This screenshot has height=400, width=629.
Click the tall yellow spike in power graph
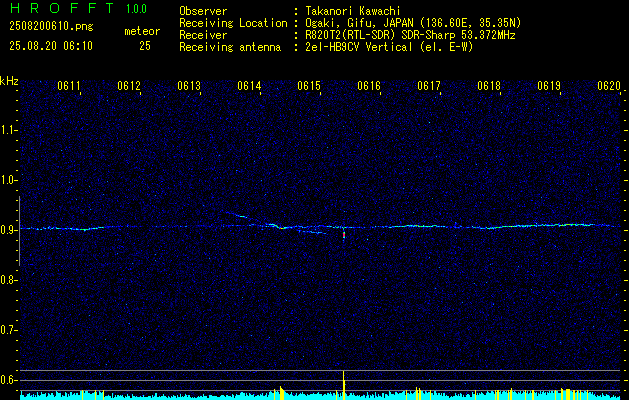point(343,385)
